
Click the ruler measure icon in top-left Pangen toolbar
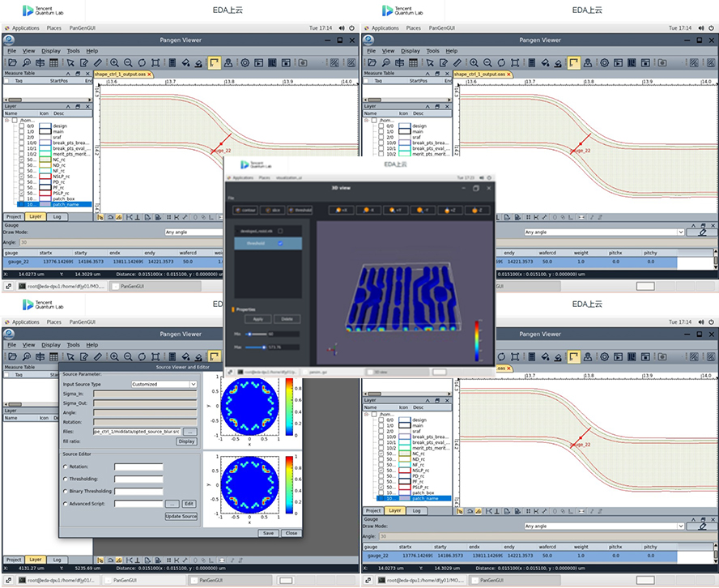97,62
